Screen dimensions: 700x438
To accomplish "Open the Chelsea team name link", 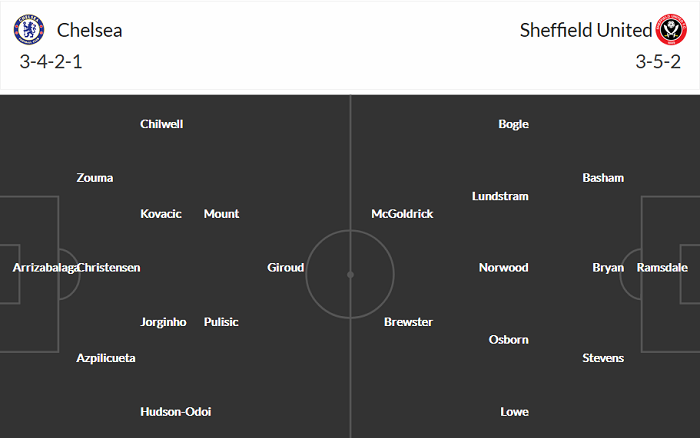I will tap(90, 30).
